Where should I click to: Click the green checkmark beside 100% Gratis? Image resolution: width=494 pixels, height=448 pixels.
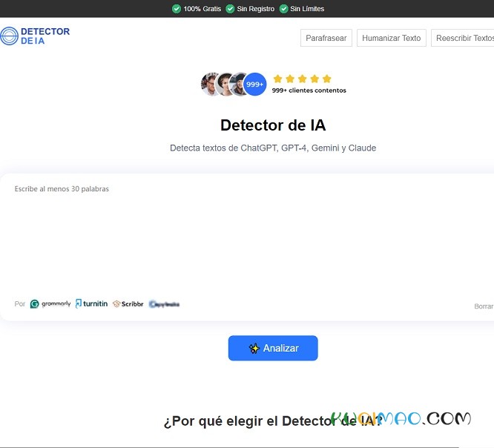[x=176, y=9]
